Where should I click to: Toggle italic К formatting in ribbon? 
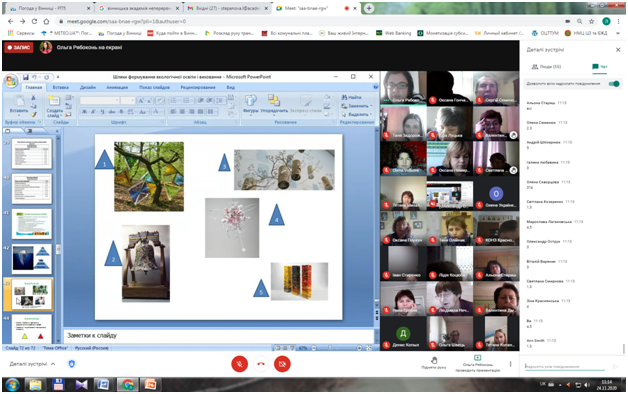pos(94,111)
